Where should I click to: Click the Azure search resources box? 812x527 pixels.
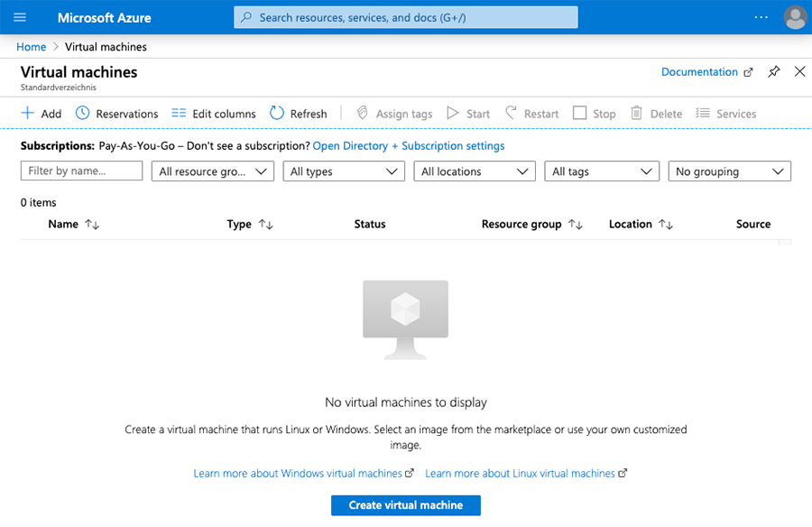tap(406, 17)
